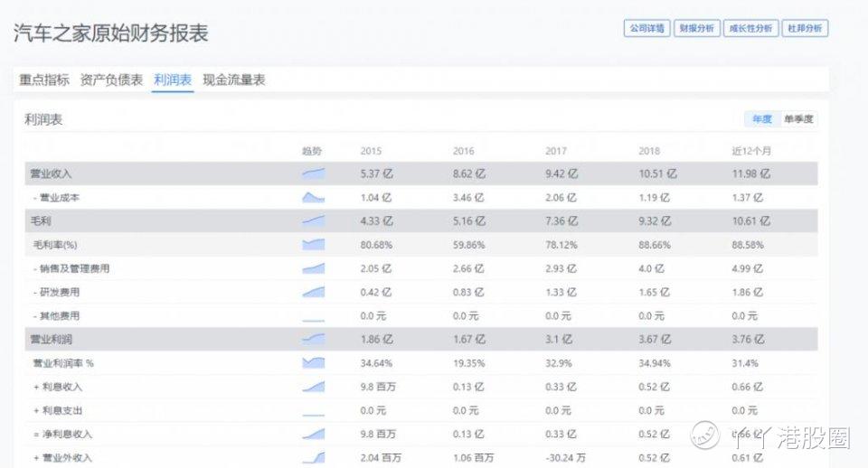Click the 2016 column header
This screenshot has width=868, height=468.
click(x=463, y=151)
